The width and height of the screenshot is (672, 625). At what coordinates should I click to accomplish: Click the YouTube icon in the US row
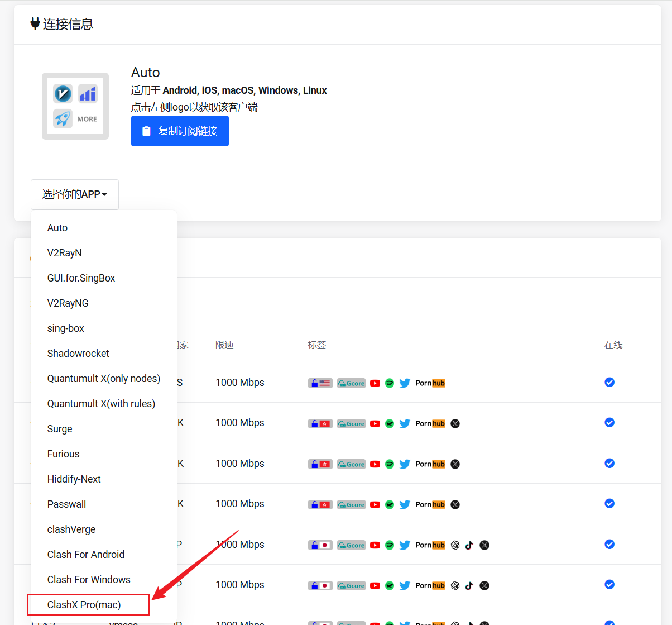[x=375, y=383]
